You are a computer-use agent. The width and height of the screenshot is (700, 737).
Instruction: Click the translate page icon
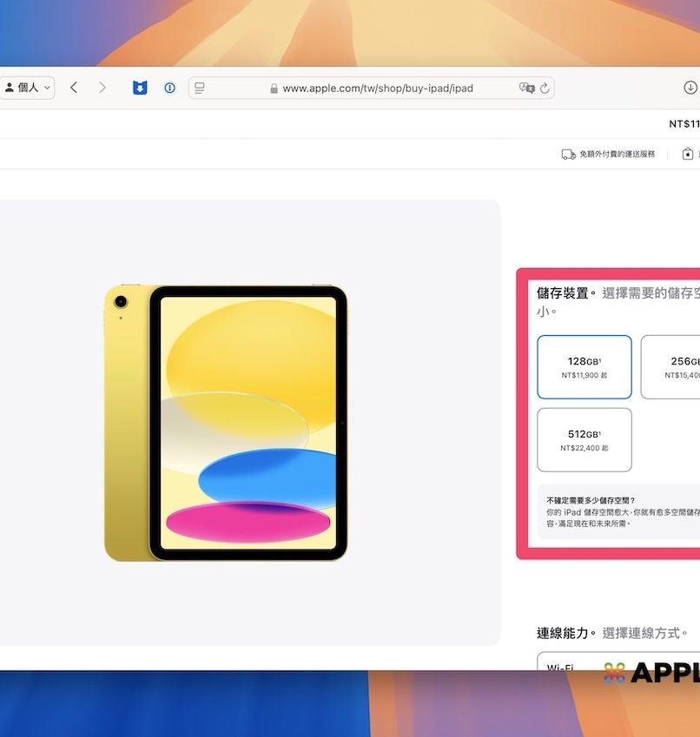525,88
